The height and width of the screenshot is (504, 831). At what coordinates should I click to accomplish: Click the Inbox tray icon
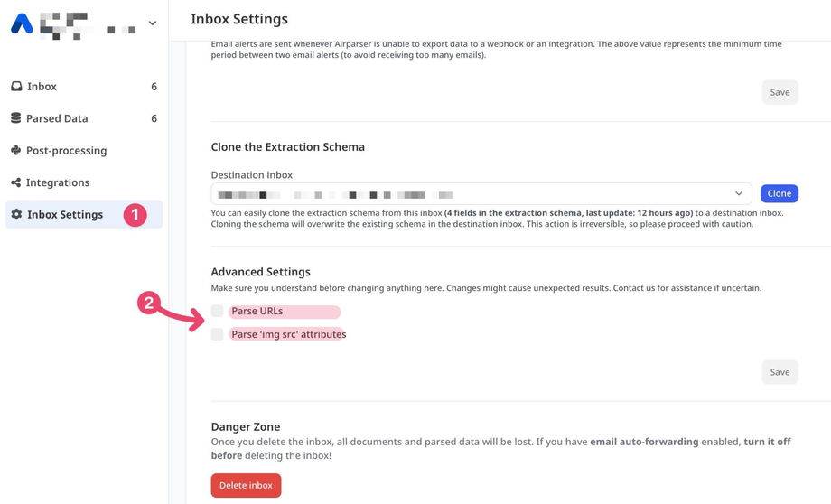tap(16, 87)
